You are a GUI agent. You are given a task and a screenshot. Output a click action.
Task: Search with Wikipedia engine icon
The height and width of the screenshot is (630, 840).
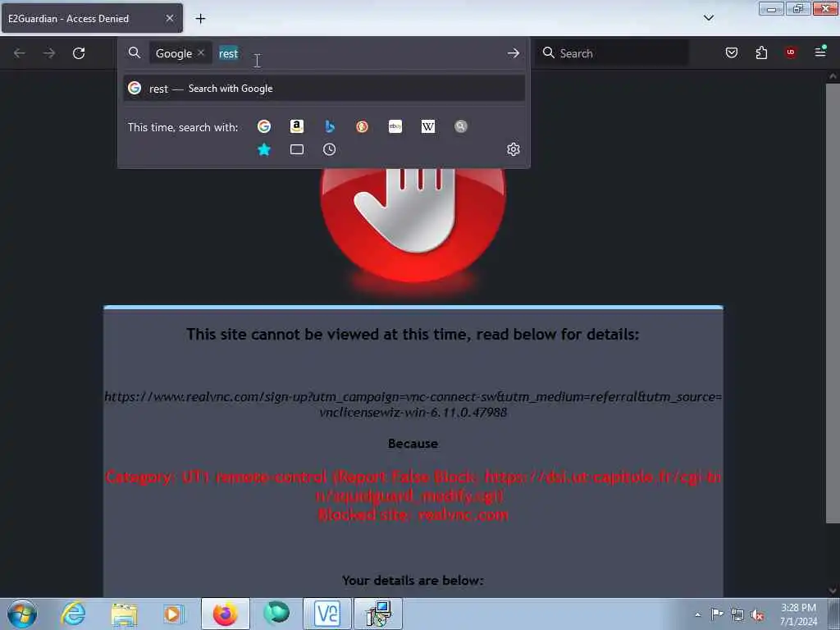[x=428, y=126]
